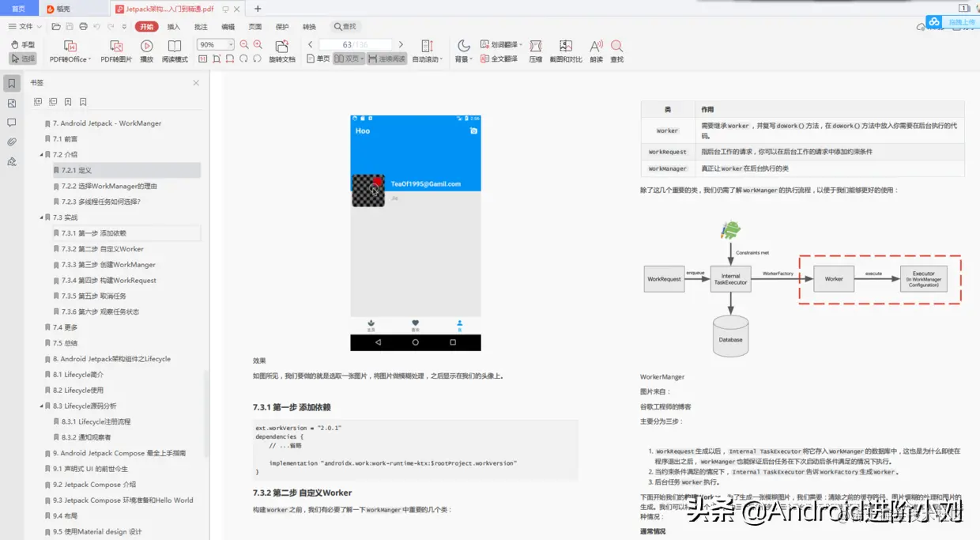Jump to bookmark 7.3.4 构建WorkRequest

tap(109, 281)
